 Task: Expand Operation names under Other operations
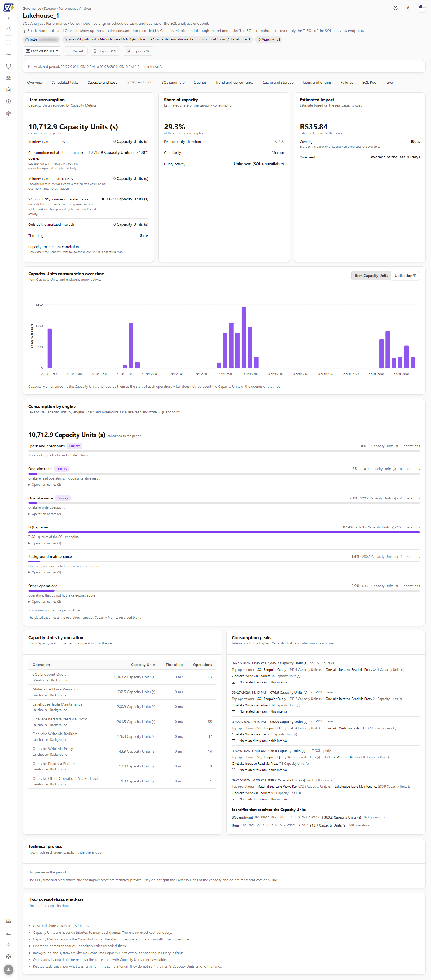point(44,601)
